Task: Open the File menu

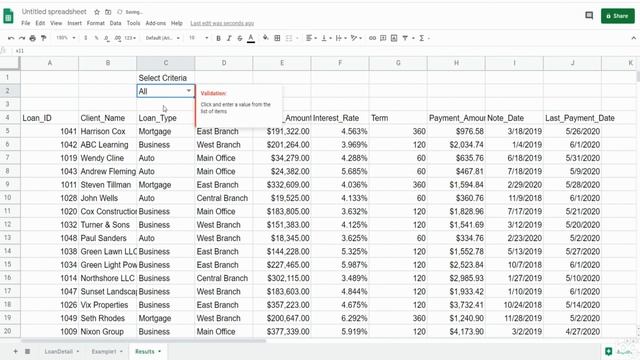Action: pos(26,23)
